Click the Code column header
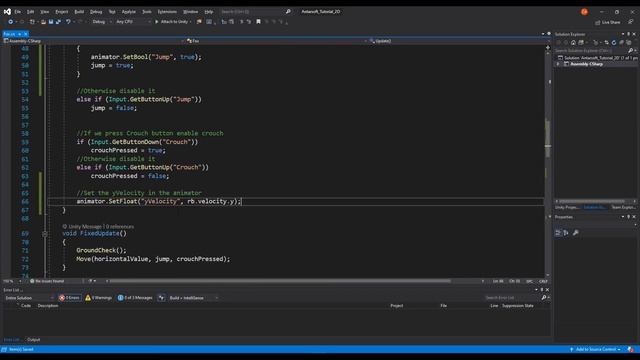This screenshot has height=360, width=640. coord(26,306)
